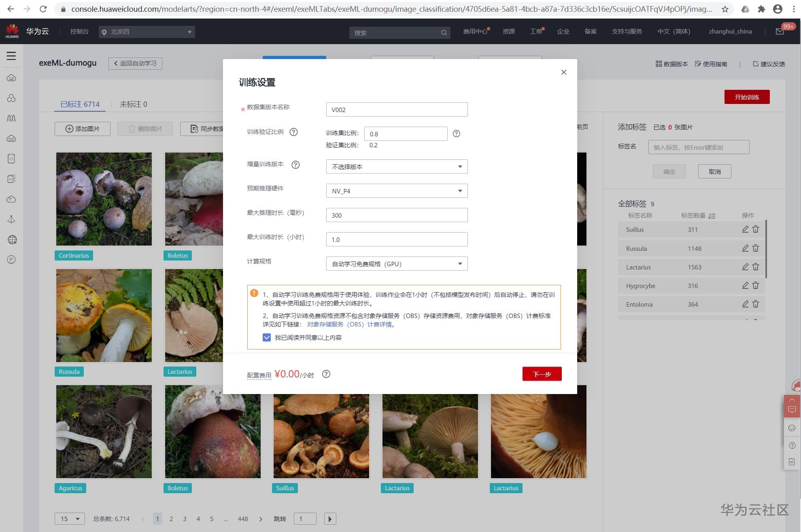This screenshot has width=801, height=532.
Task: Click the max inference time field 300
Action: point(397,215)
